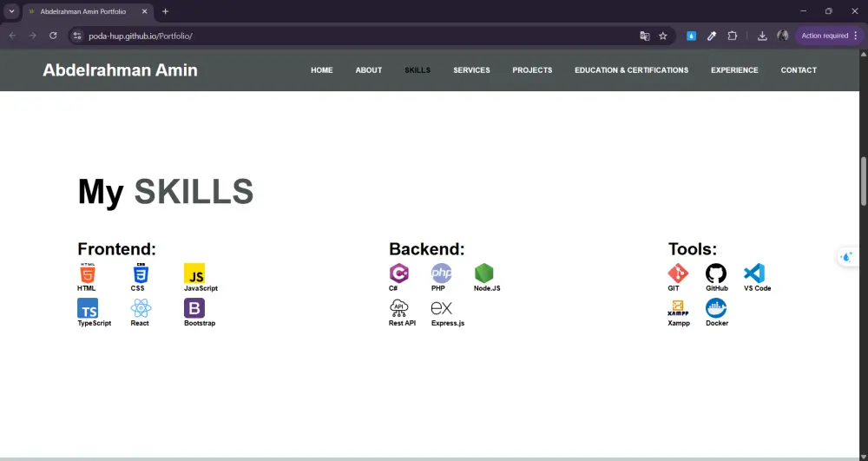Navigate to ABOUT section

click(369, 70)
